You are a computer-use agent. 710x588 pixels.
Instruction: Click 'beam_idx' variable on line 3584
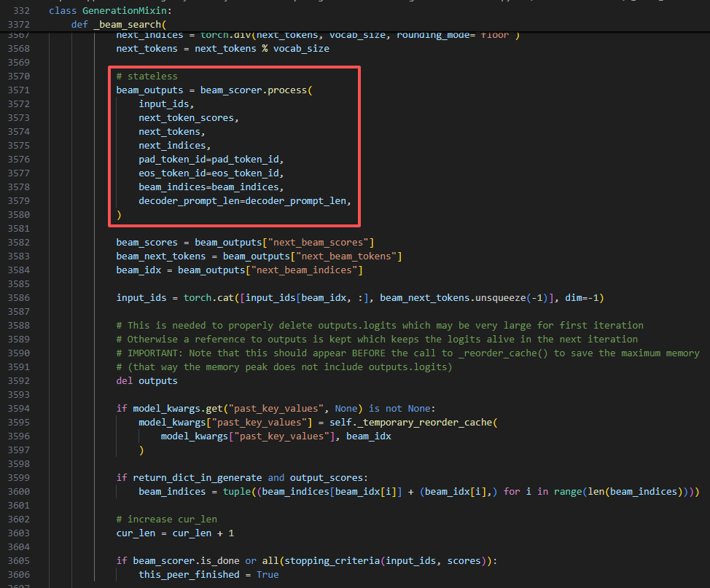coord(139,270)
